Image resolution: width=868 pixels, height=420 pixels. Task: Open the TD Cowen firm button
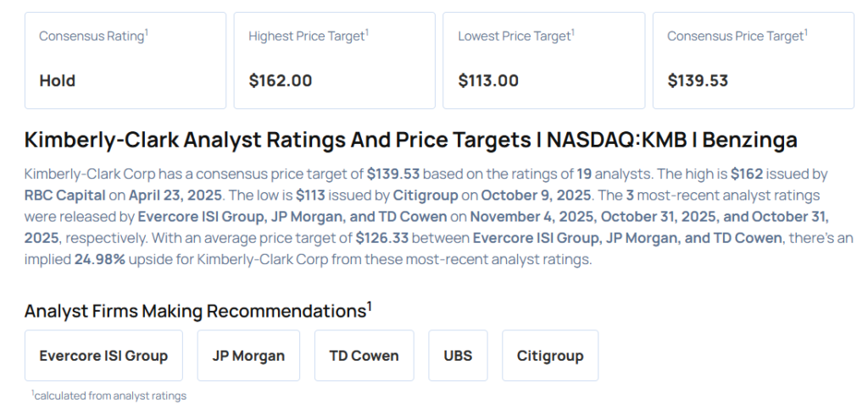(364, 356)
